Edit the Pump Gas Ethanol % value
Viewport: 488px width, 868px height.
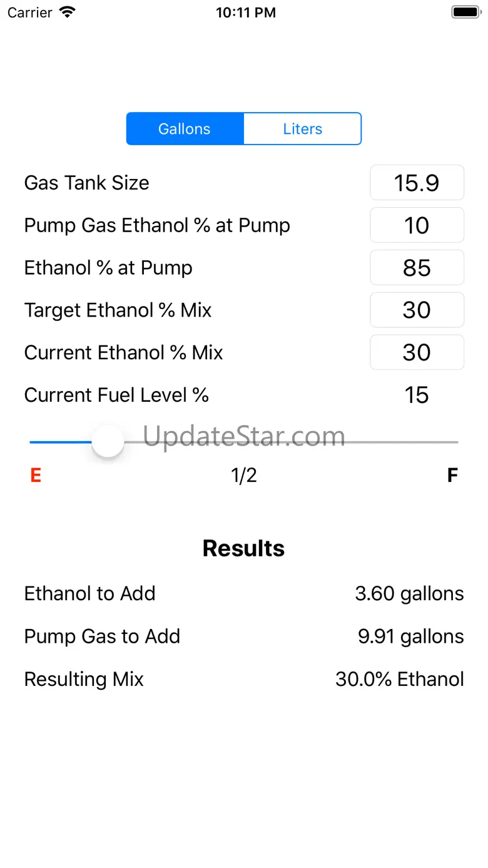pyautogui.click(x=417, y=225)
